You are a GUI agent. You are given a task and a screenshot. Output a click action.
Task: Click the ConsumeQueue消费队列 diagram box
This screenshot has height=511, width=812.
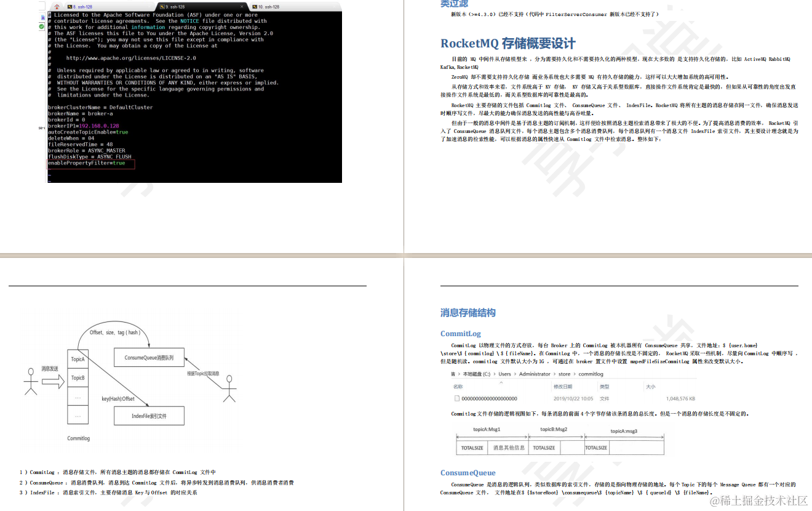pyautogui.click(x=149, y=357)
